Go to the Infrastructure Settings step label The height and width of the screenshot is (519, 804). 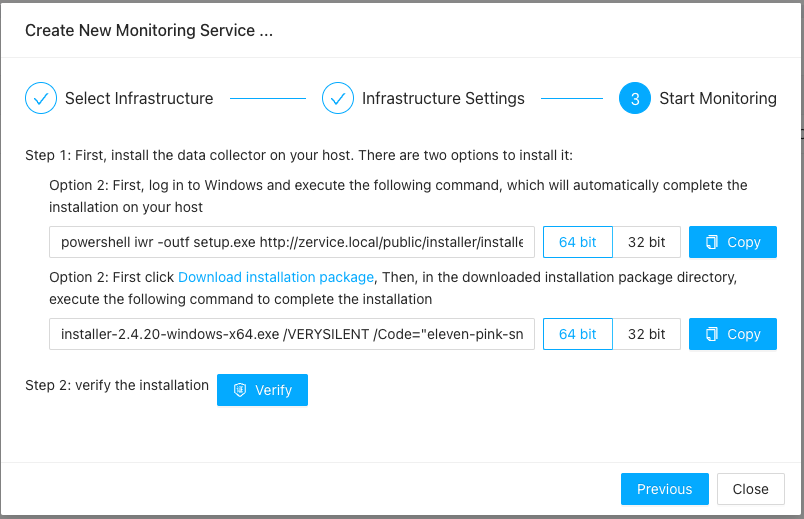443,99
